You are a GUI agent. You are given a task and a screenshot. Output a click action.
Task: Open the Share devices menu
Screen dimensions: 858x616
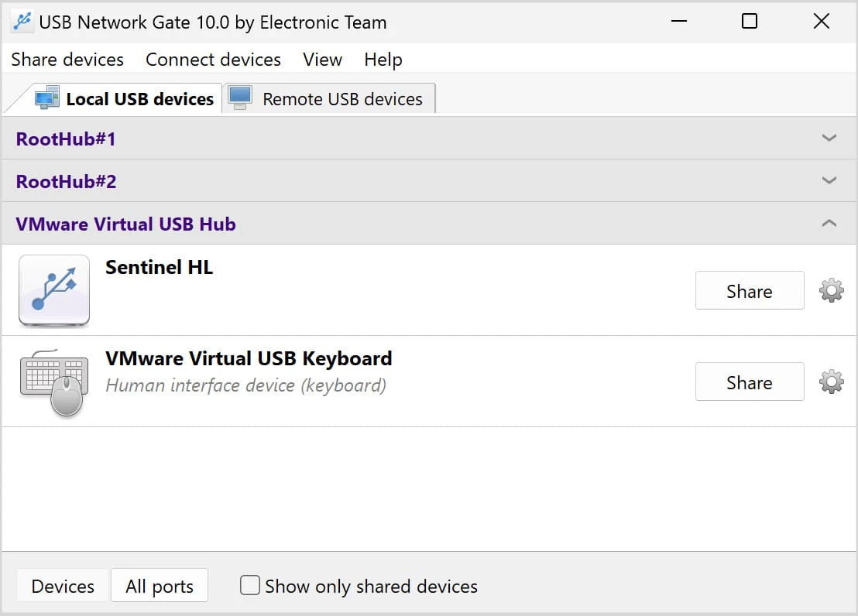coord(67,60)
